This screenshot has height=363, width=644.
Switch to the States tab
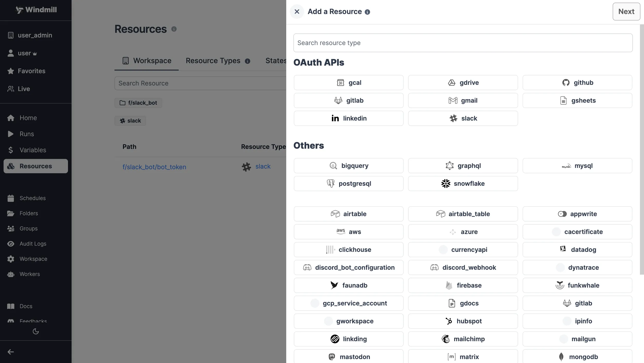pyautogui.click(x=276, y=60)
